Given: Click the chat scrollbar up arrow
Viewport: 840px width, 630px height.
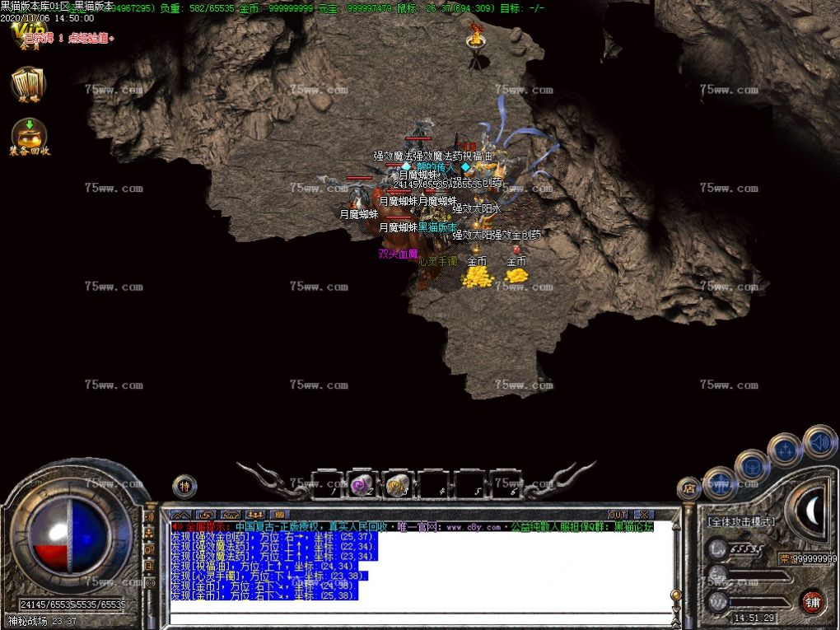Looking at the screenshot, I should tap(676, 526).
